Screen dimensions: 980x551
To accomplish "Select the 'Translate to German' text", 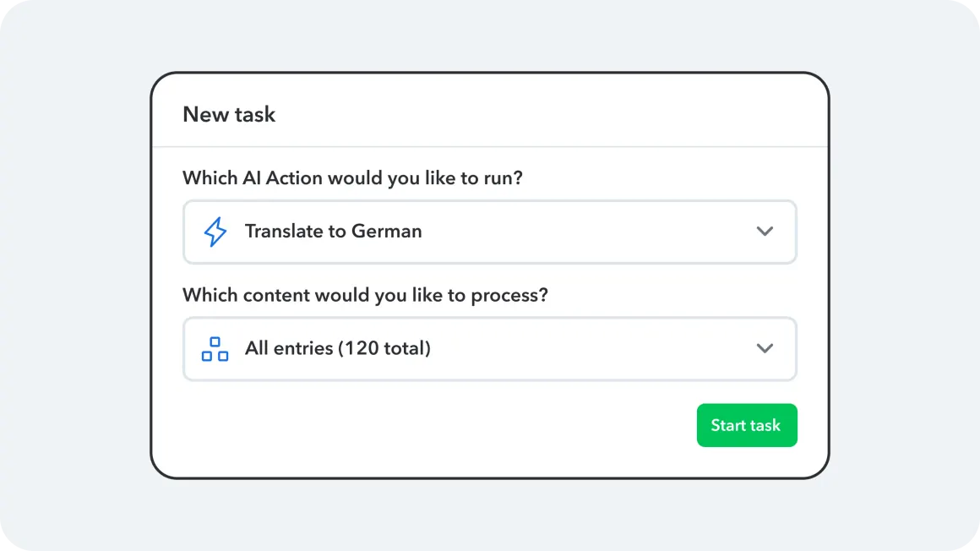I will tap(333, 232).
